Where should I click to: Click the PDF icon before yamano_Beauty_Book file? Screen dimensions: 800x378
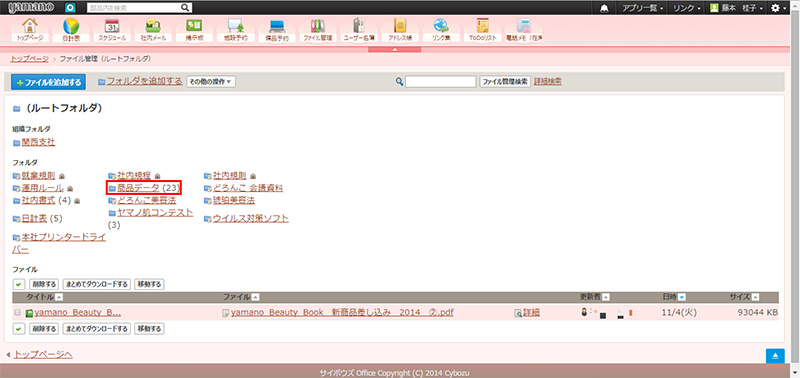pyautogui.click(x=226, y=313)
